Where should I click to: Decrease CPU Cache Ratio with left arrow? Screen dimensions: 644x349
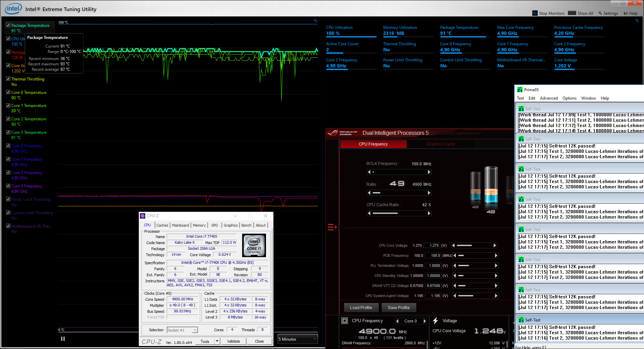click(x=369, y=213)
